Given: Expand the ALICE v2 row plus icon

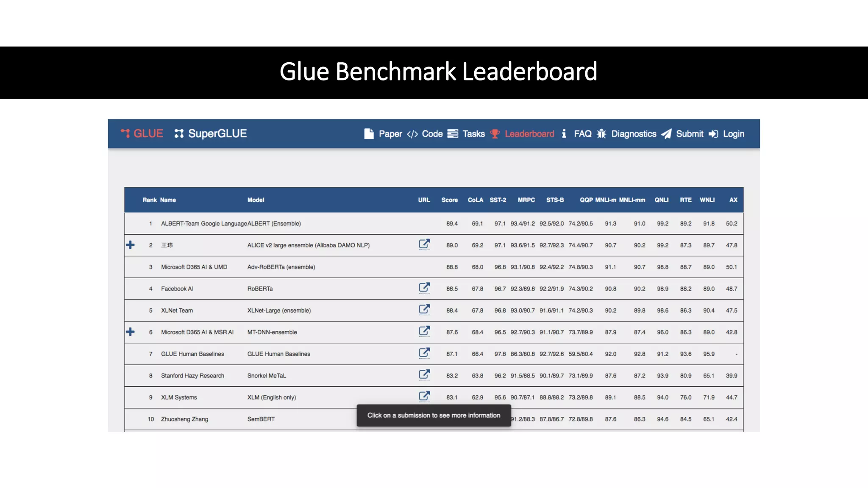Looking at the screenshot, I should click(131, 245).
